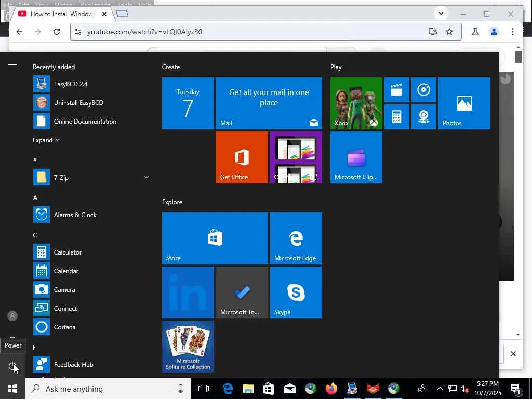Viewport: 532px width, 399px height.
Task: Open Store from the taskbar
Action: click(269, 389)
